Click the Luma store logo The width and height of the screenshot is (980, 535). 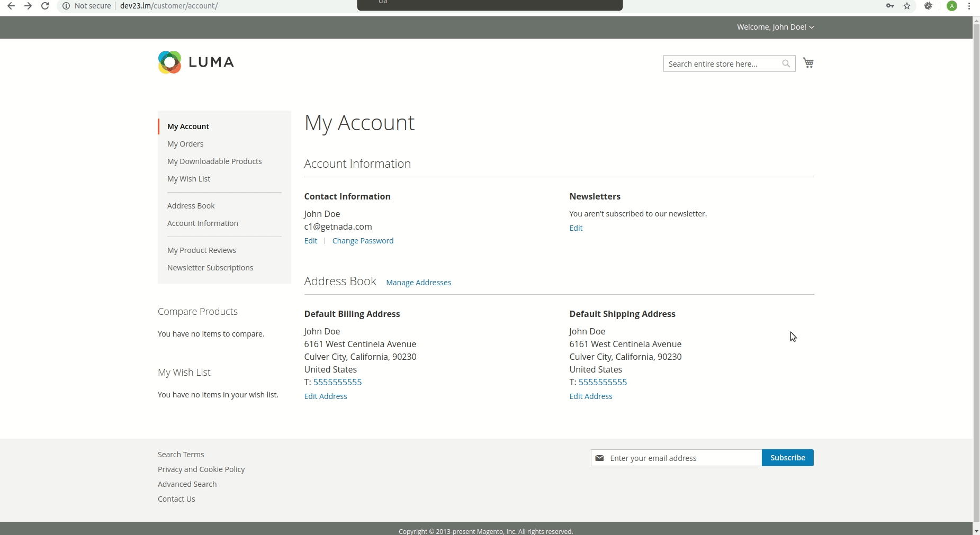click(x=195, y=62)
